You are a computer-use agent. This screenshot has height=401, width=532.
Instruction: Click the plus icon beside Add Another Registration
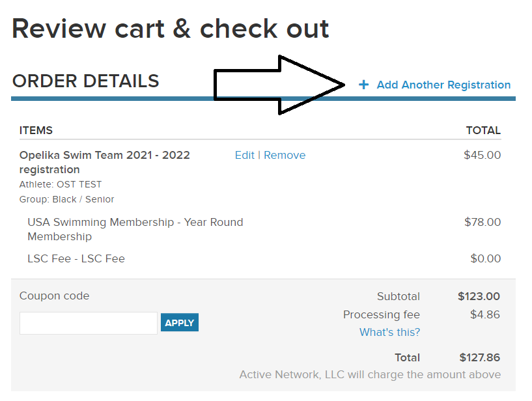(363, 85)
